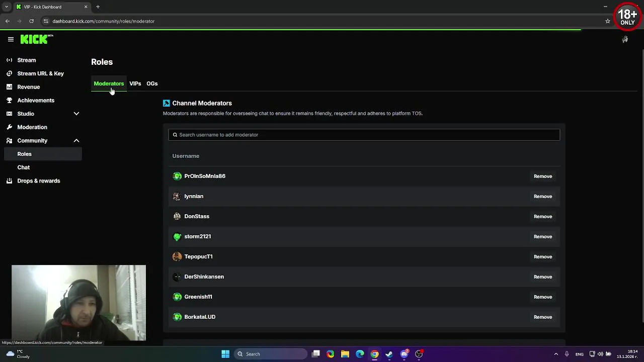Switch to the OGs tab
The image size is (644, 362).
[152, 83]
